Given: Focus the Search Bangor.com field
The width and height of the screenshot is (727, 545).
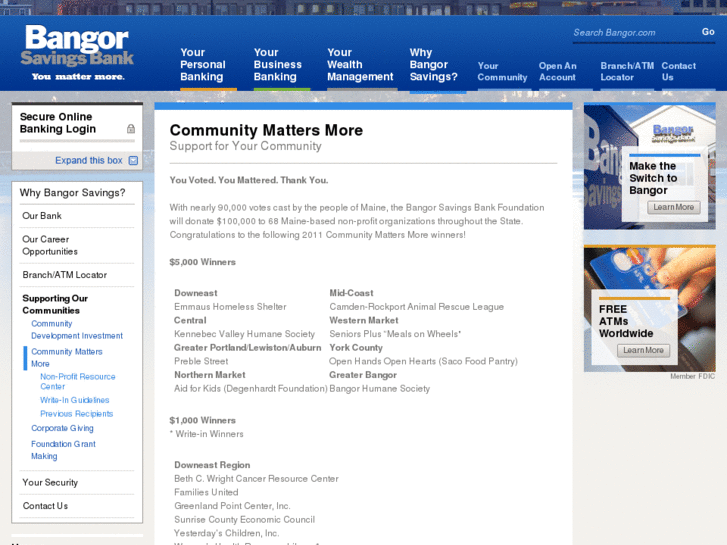Looking at the screenshot, I should (x=633, y=32).
